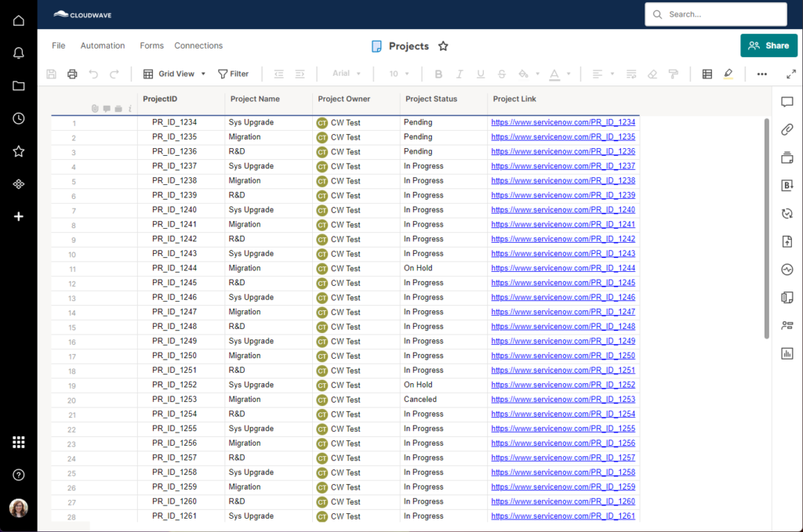The width and height of the screenshot is (803, 532).
Task: Open the Activity Log icon
Action: [787, 270]
